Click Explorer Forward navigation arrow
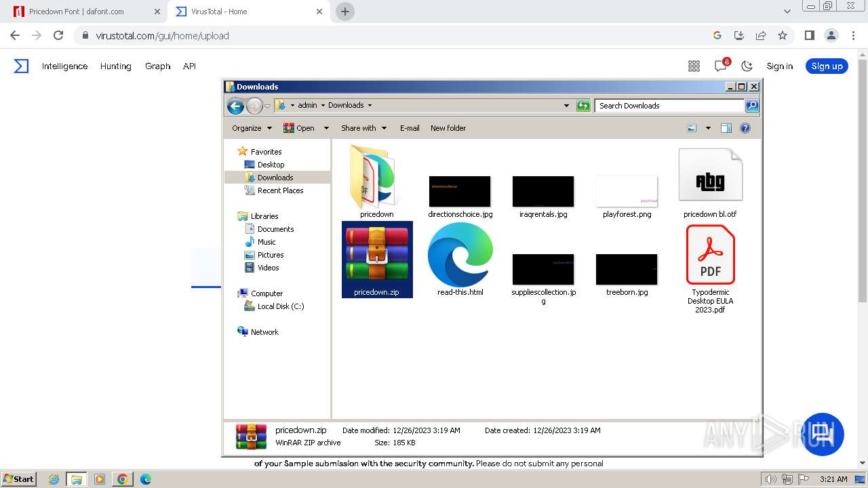This screenshot has height=488, width=868. pos(254,106)
